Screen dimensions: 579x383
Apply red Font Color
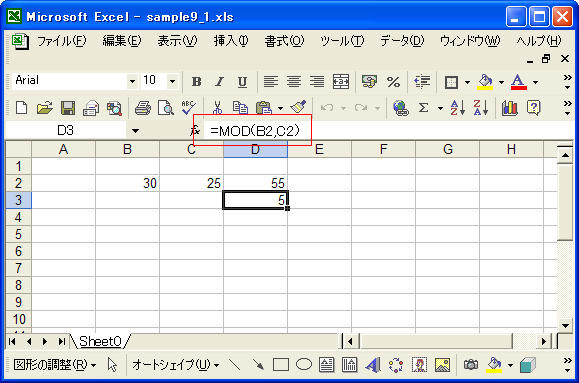(518, 82)
